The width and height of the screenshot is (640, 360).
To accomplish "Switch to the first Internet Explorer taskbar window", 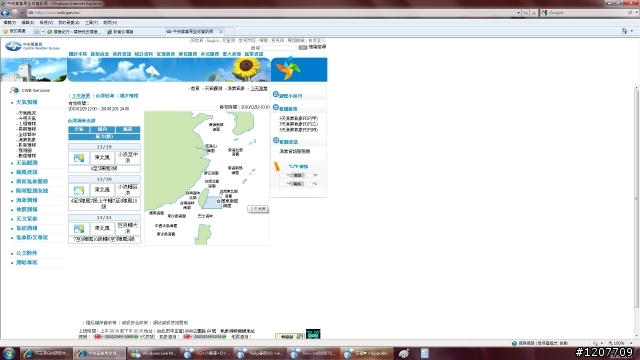I will point(47,353).
